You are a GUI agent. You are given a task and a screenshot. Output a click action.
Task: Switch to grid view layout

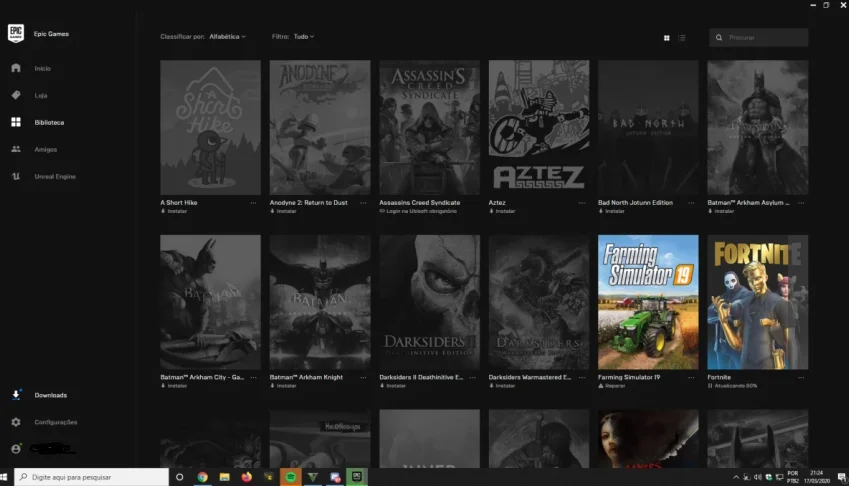(667, 38)
